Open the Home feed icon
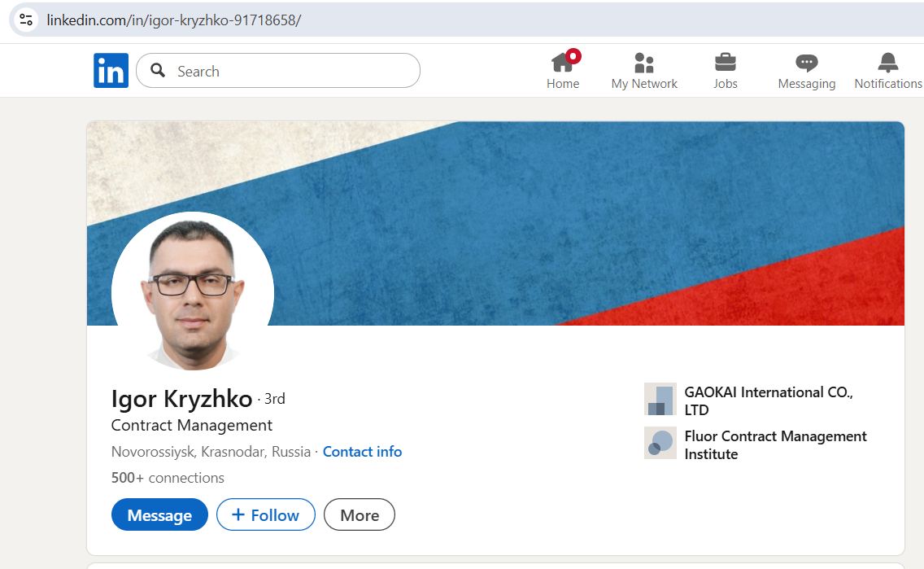Viewport: 924px width, 569px height. pos(563,63)
